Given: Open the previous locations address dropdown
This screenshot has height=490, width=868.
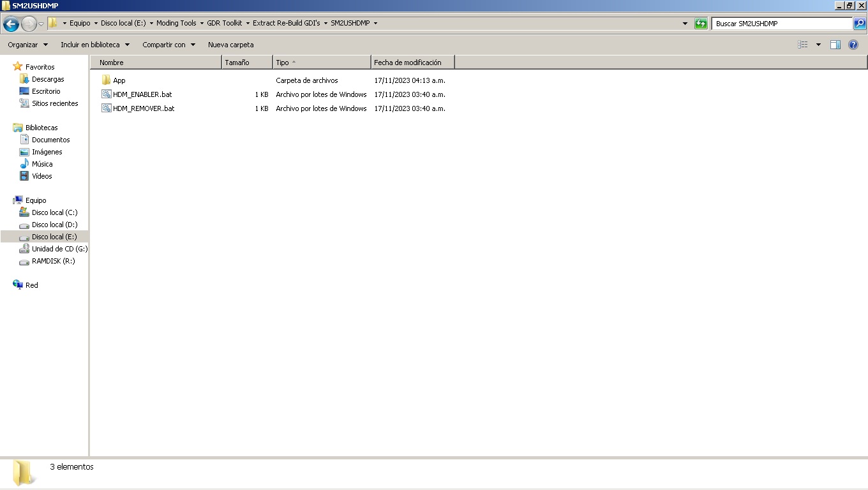Looking at the screenshot, I should pyautogui.click(x=685, y=24).
